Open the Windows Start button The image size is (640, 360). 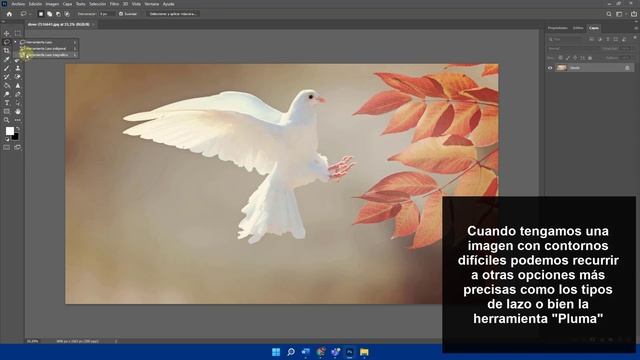pyautogui.click(x=276, y=352)
